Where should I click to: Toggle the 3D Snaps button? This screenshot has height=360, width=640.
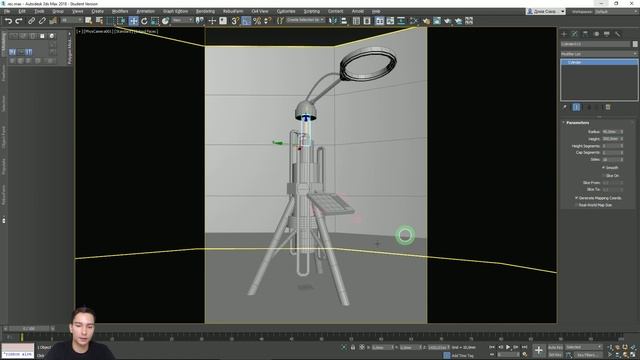(x=235, y=20)
